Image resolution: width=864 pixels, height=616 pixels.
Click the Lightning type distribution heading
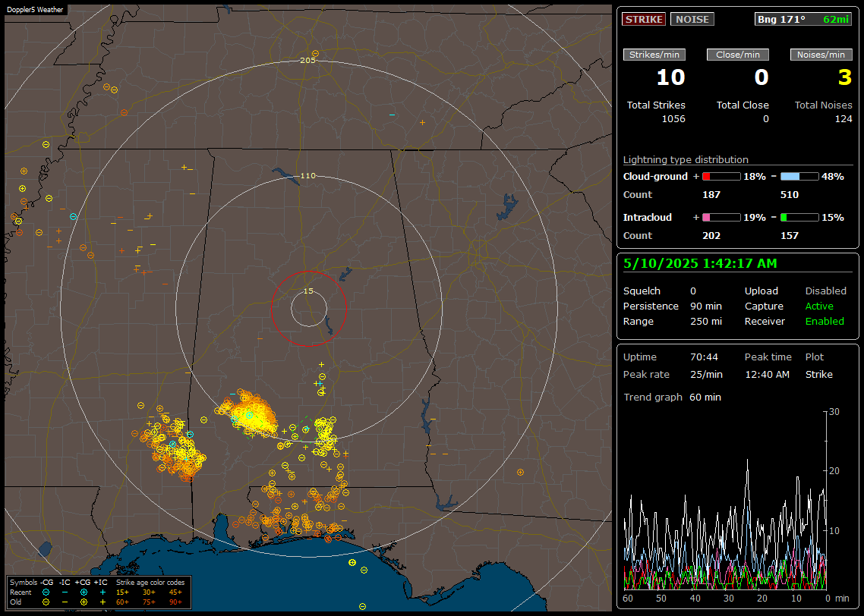(x=686, y=159)
